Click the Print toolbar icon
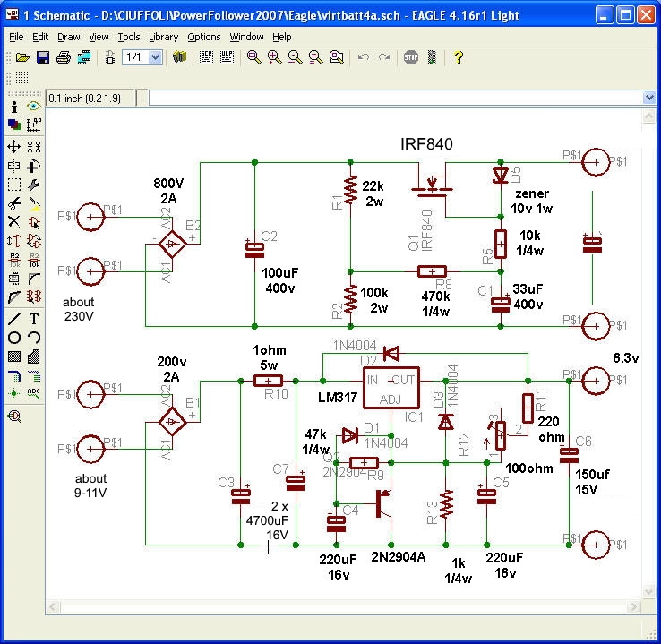Screen dimensions: 661x644 pyautogui.click(x=63, y=57)
